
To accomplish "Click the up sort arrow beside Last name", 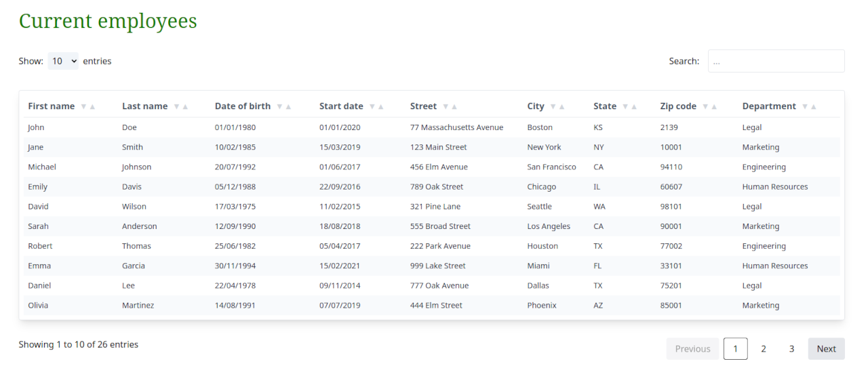I will tap(186, 107).
